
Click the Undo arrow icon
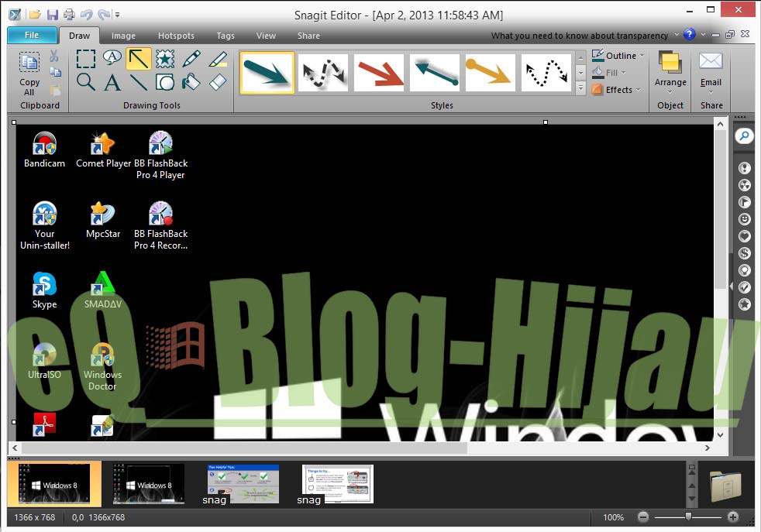tap(86, 15)
